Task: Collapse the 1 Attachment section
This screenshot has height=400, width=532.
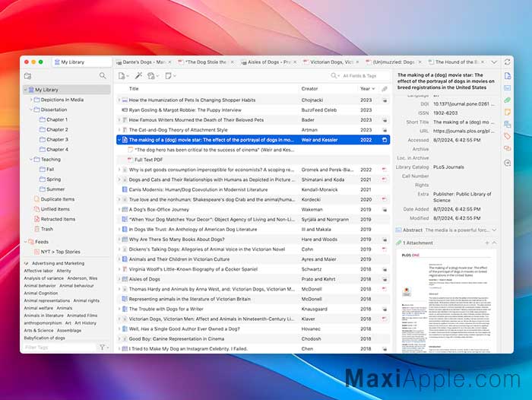Action: (494, 243)
